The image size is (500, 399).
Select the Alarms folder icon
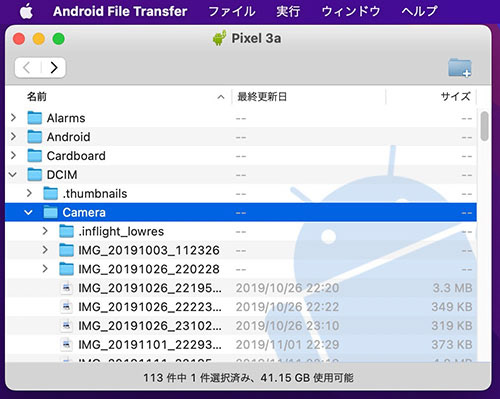coord(35,118)
